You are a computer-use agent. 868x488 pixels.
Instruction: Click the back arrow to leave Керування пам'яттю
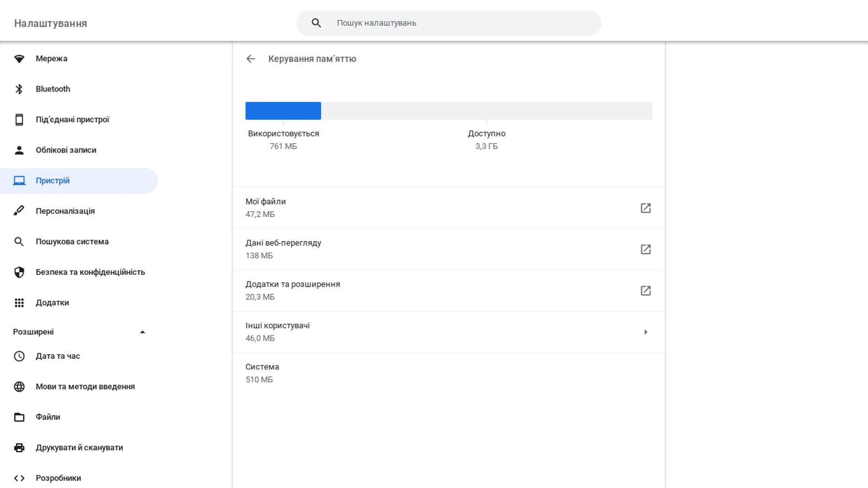click(x=251, y=58)
